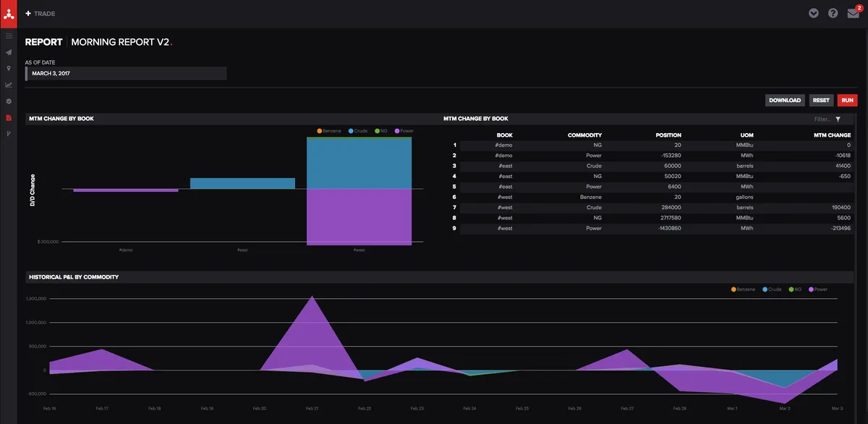Select the red report document sidebar icon

click(9, 117)
